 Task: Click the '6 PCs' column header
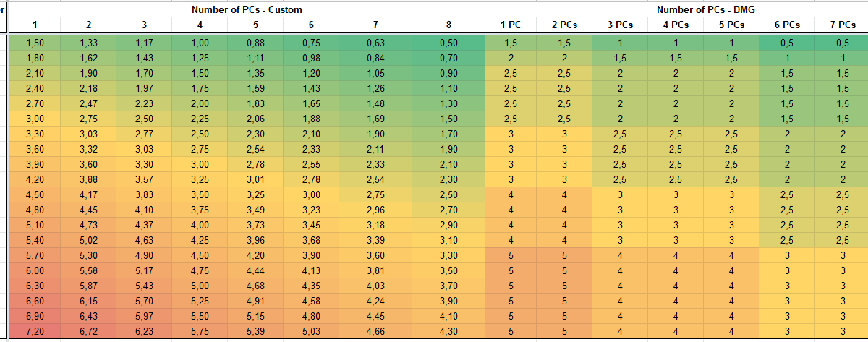tap(786, 25)
